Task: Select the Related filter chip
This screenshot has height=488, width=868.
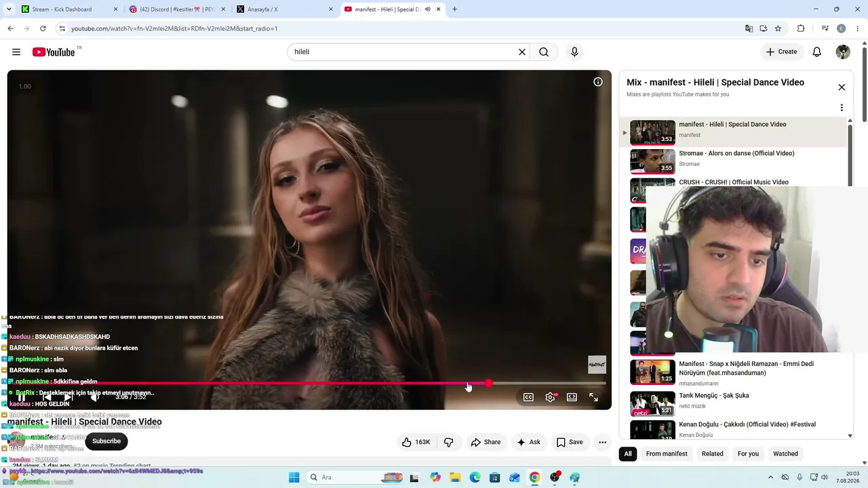Action: [713, 454]
